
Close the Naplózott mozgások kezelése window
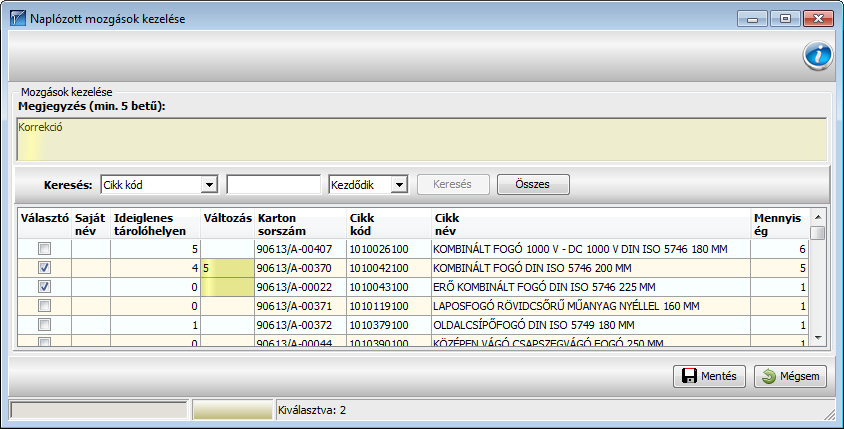pyautogui.click(x=818, y=19)
